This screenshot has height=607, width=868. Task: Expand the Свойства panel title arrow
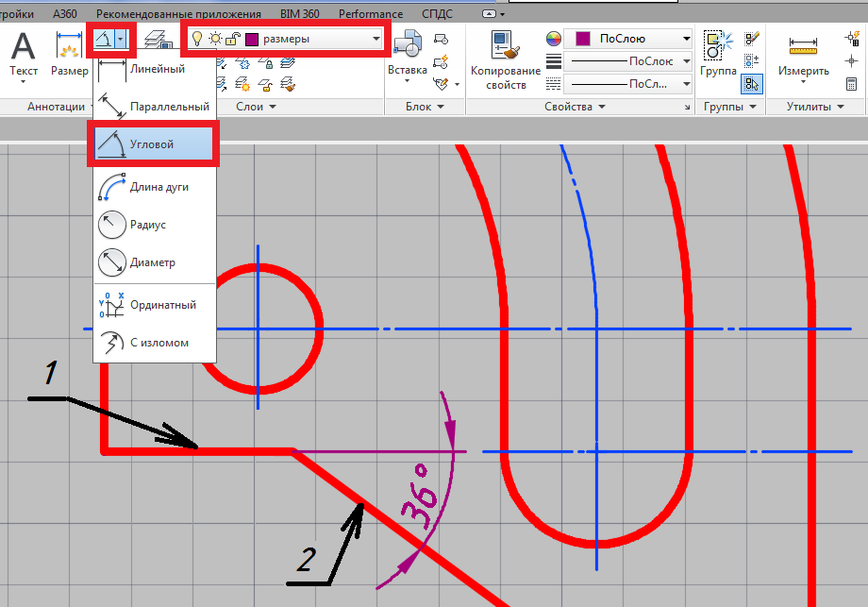[x=600, y=108]
